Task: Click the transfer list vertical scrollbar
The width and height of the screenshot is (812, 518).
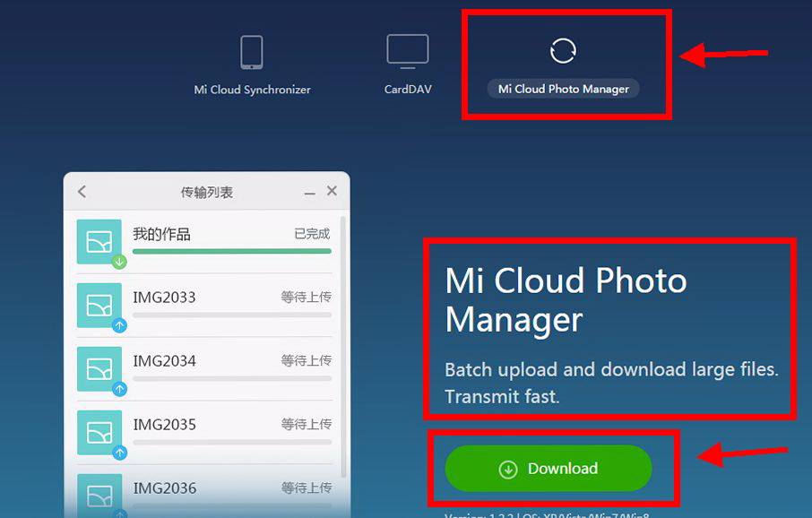Action: [x=343, y=347]
